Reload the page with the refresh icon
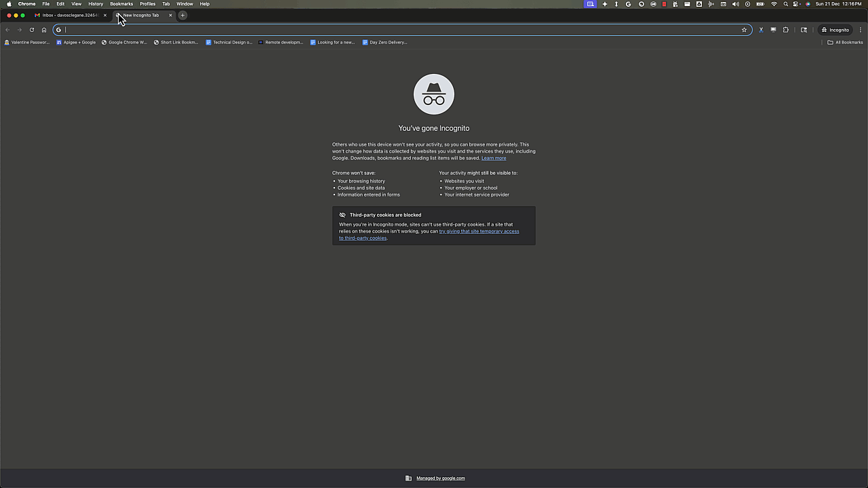Image resolution: width=868 pixels, height=488 pixels. coord(31,30)
